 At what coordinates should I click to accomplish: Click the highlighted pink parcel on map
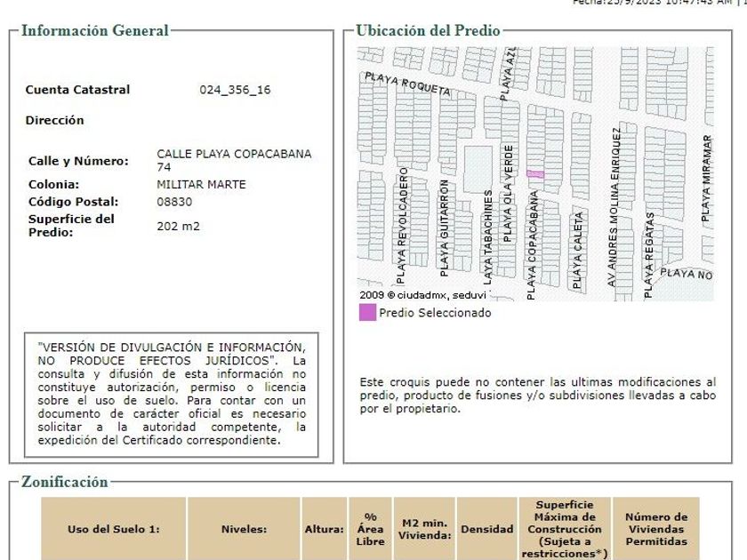point(535,175)
